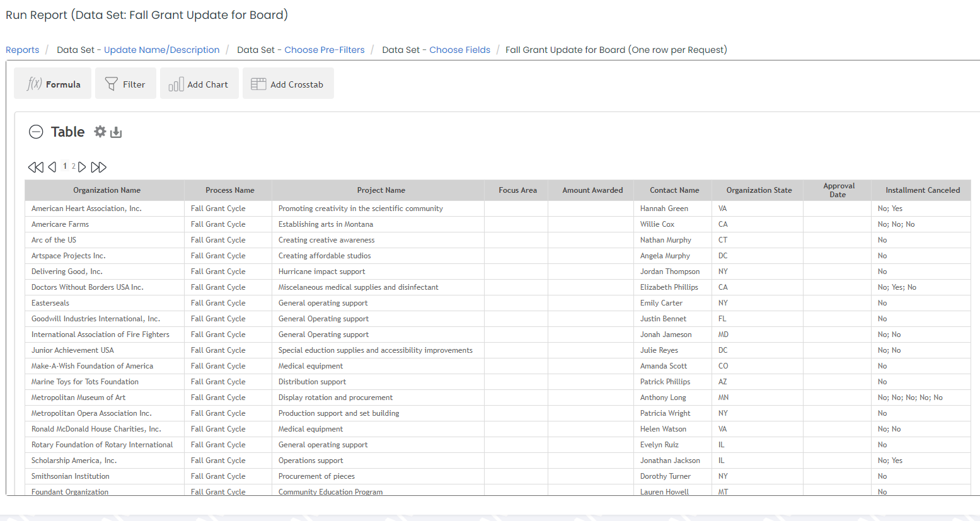Open Choose Pre-Filters link
The width and height of the screenshot is (980, 521).
[325, 50]
